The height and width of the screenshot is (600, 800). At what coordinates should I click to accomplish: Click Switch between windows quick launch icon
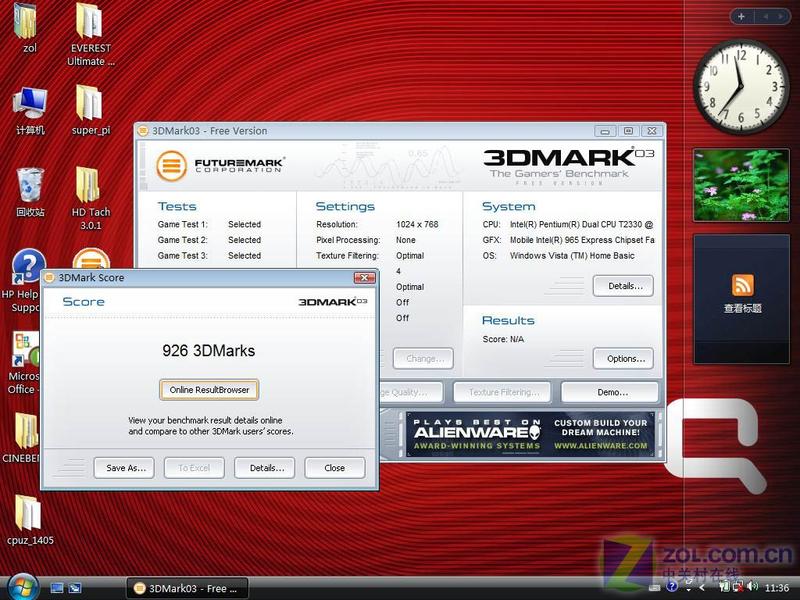coord(75,588)
